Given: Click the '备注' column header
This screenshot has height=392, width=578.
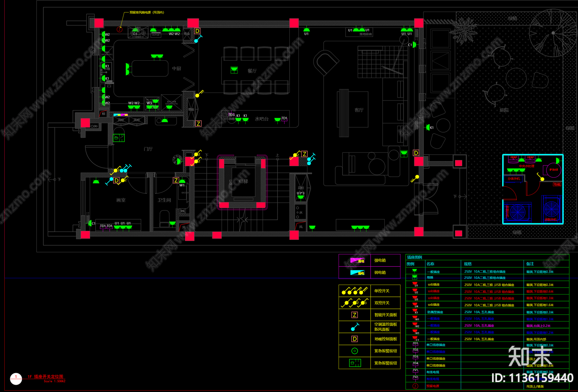Looking at the screenshot, I should coord(530,264).
